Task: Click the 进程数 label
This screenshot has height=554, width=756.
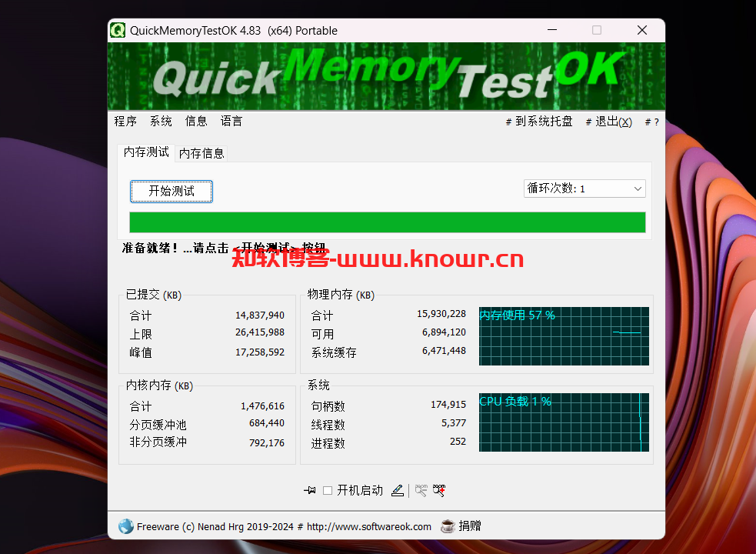Action: coord(328,443)
